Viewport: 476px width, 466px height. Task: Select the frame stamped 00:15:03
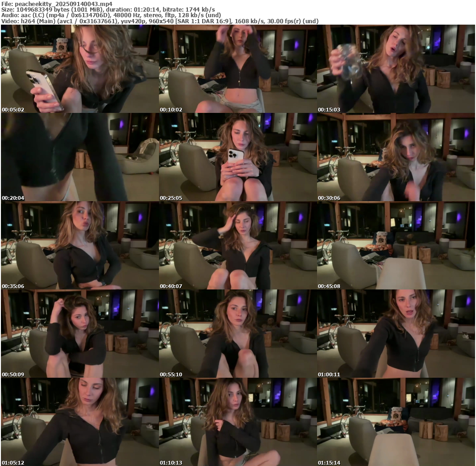[396, 69]
